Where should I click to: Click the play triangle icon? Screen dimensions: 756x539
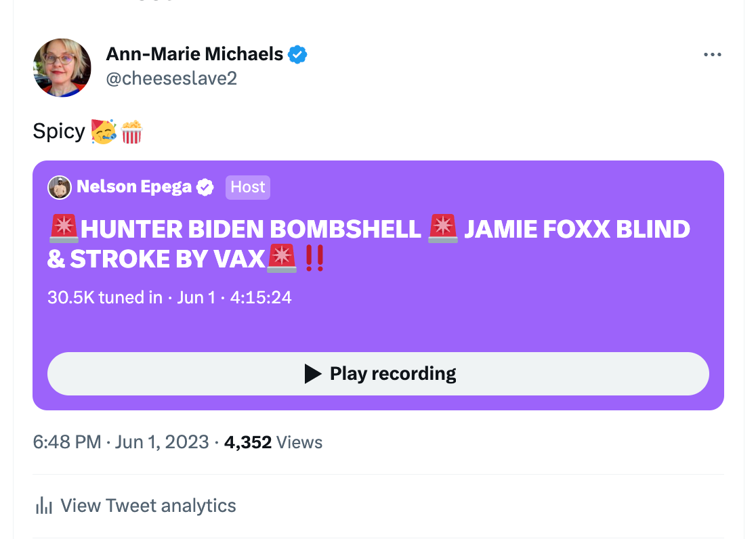312,374
